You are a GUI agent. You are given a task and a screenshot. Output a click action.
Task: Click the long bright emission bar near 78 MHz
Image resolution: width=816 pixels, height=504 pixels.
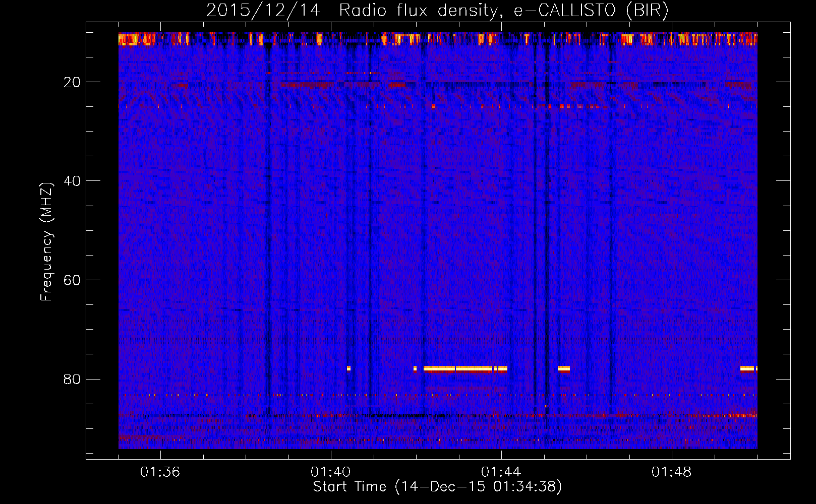[465, 368]
